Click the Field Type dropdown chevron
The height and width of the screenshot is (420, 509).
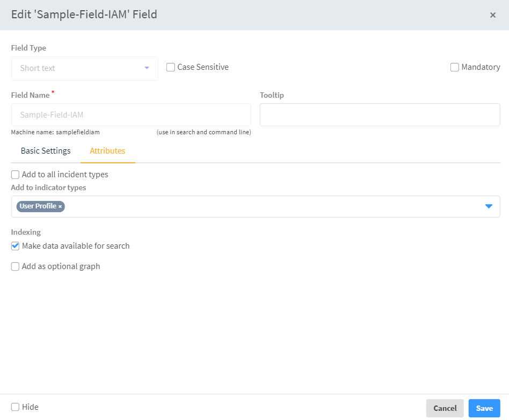point(147,68)
